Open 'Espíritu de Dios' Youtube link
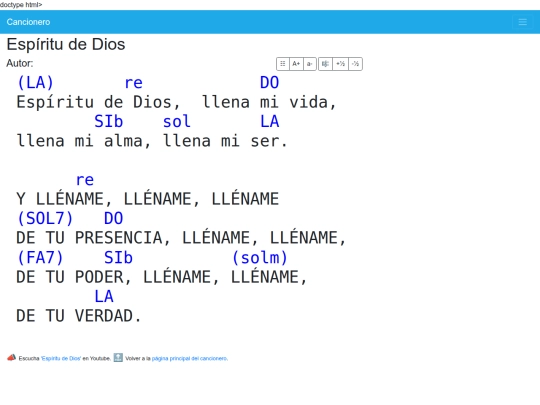Screen dimensions: 540x405 click(x=61, y=359)
